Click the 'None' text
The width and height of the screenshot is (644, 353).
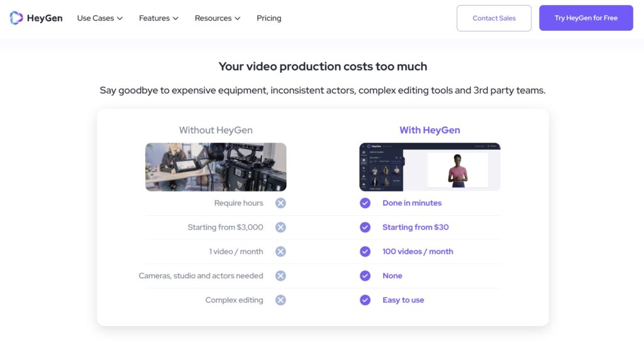tap(392, 276)
